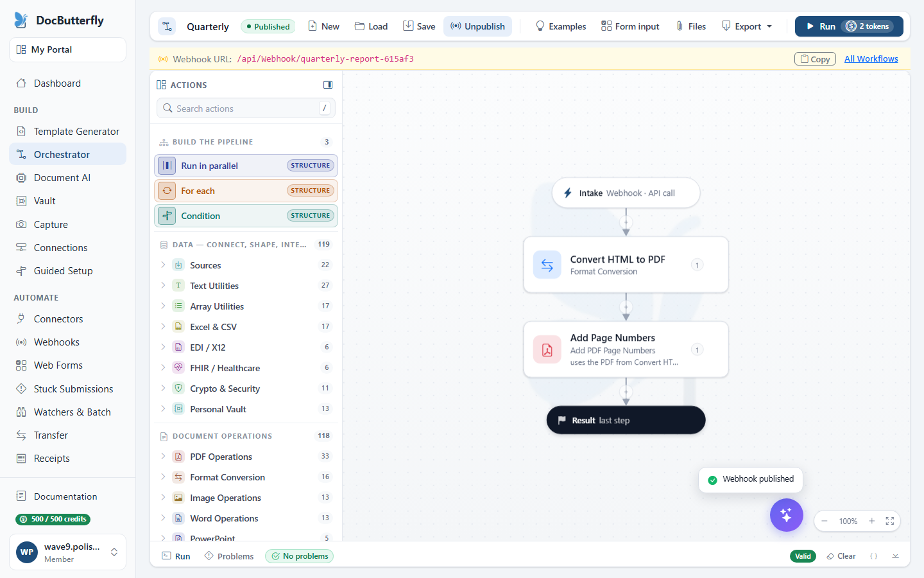Click the Orchestrator icon beside the Quarterly title
The height and width of the screenshot is (578, 924).
167,26
